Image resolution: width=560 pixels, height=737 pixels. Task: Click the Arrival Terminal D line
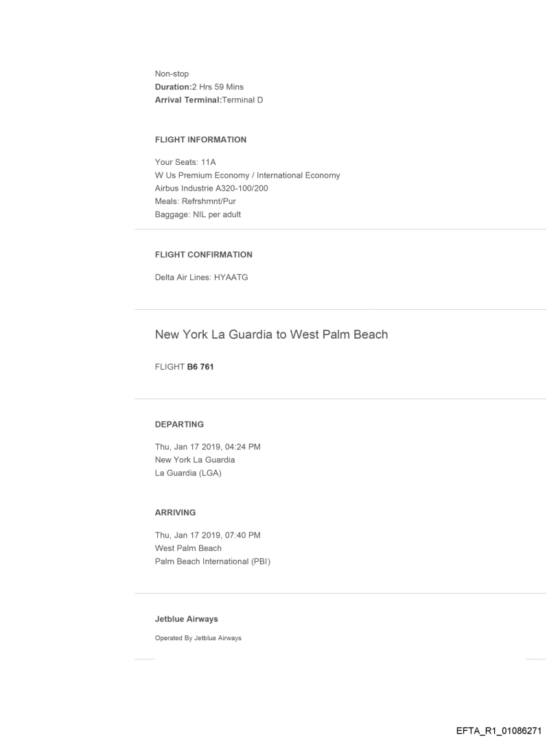pyautogui.click(x=209, y=100)
